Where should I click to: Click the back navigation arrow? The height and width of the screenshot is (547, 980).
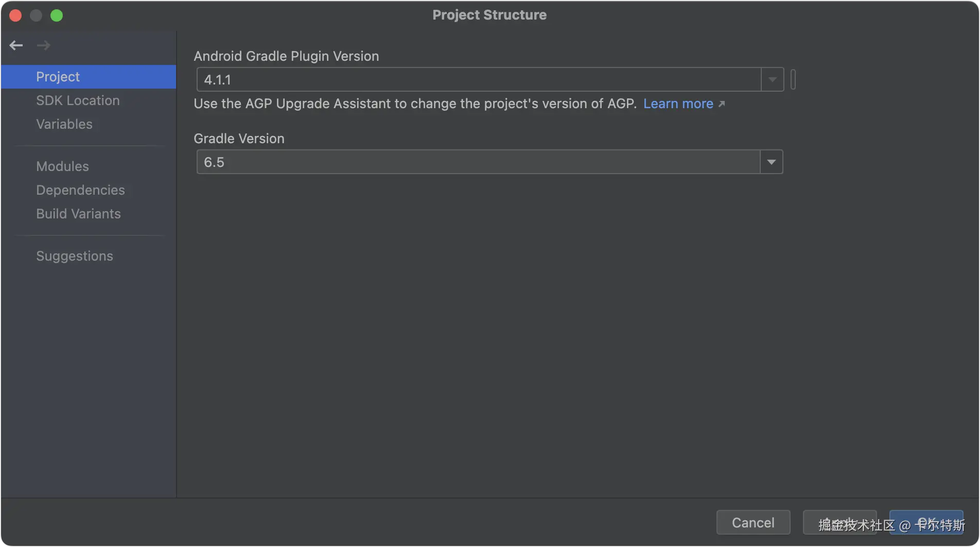point(16,45)
